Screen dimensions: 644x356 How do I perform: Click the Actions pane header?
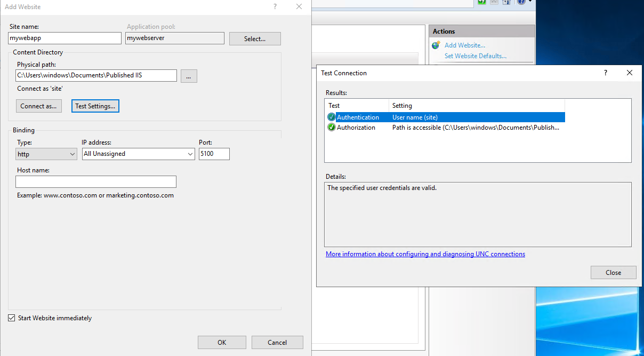pos(482,31)
